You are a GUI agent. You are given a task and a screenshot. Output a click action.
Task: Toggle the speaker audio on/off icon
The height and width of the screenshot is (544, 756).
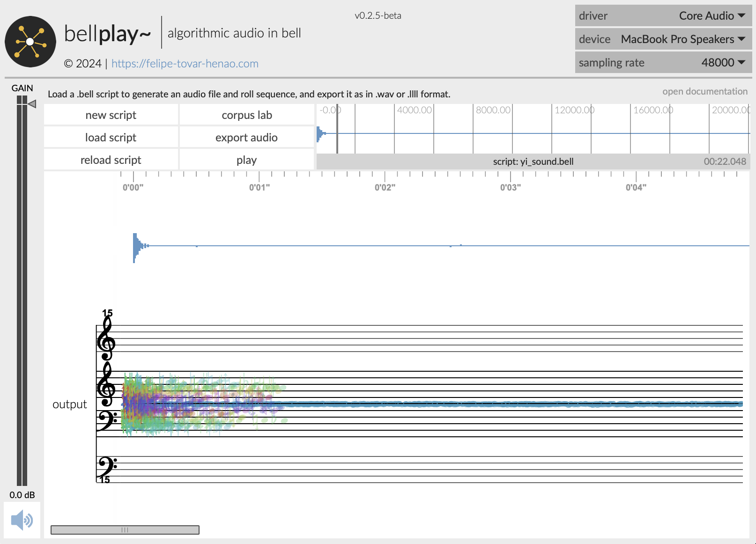coord(22,520)
